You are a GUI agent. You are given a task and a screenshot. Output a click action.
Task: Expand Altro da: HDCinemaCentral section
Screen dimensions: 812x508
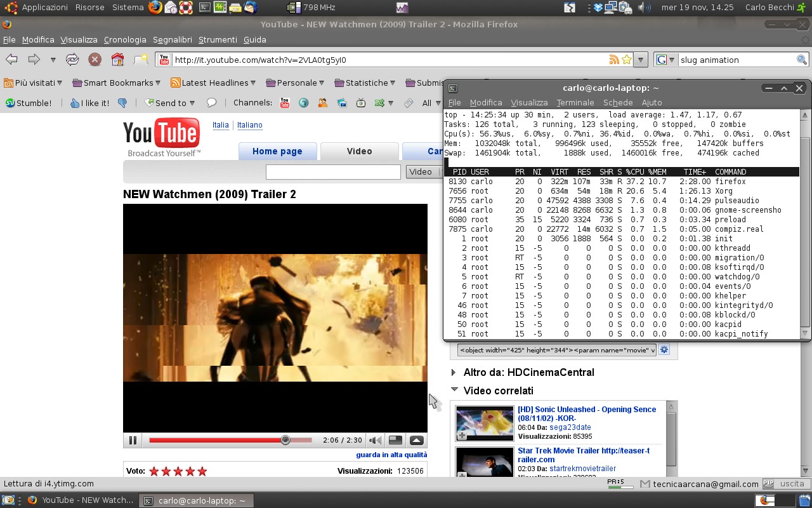point(524,372)
